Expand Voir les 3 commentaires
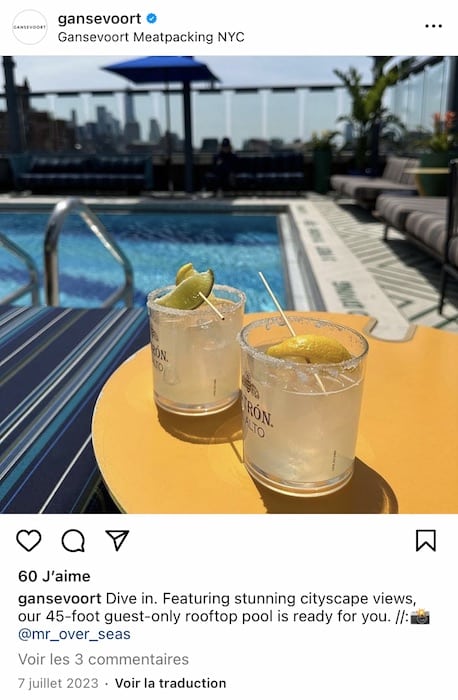The height and width of the screenshot is (700, 458). (x=103, y=659)
